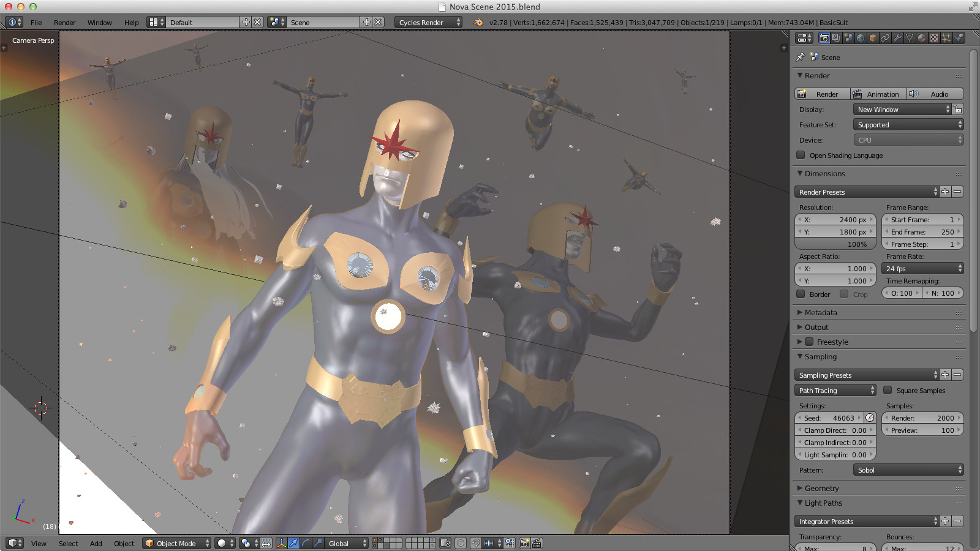Toggle the 3D manipulator axes icon

[281, 543]
